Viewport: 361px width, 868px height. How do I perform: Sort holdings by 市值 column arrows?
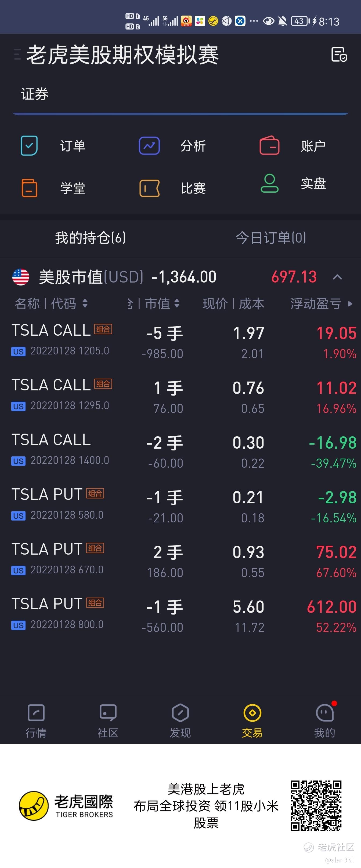pyautogui.click(x=177, y=303)
